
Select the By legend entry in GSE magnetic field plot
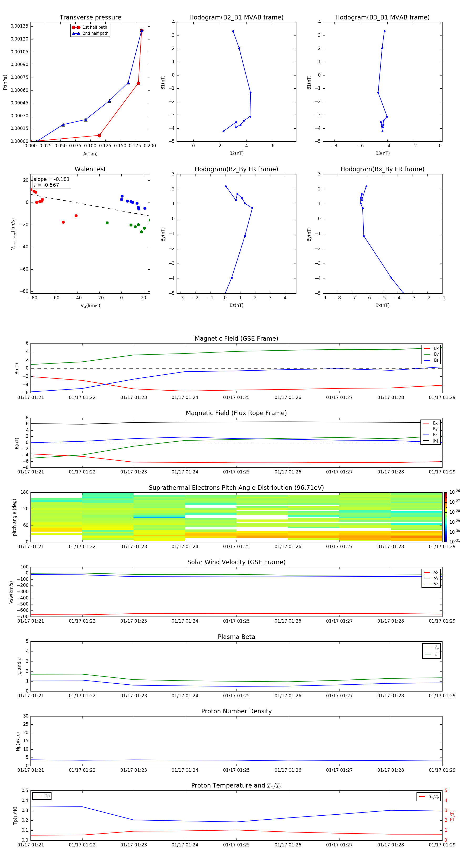[431, 355]
